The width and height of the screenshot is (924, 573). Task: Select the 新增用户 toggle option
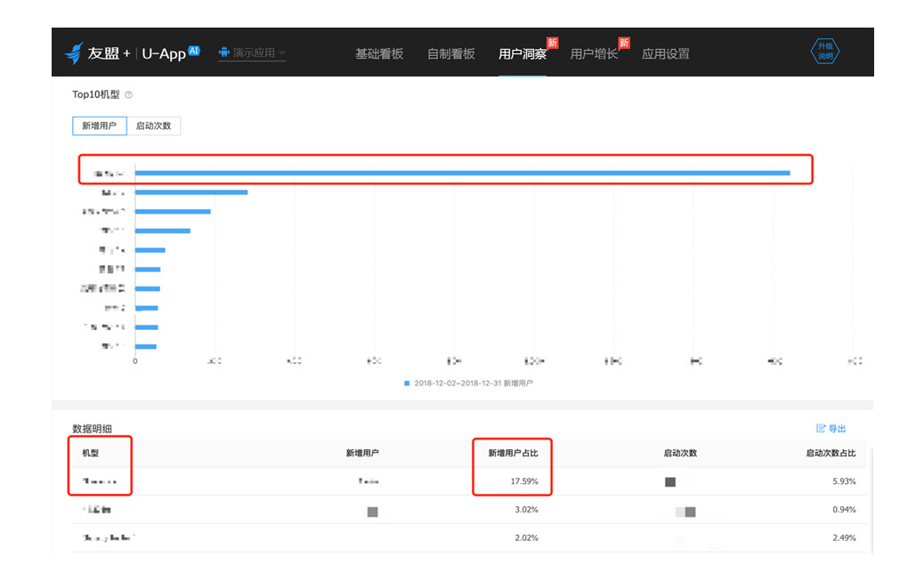coord(99,125)
